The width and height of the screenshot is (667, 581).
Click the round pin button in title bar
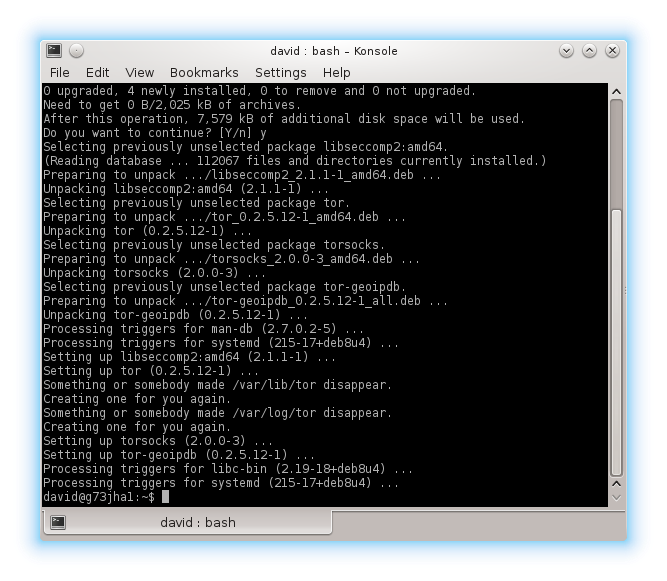[x=77, y=51]
